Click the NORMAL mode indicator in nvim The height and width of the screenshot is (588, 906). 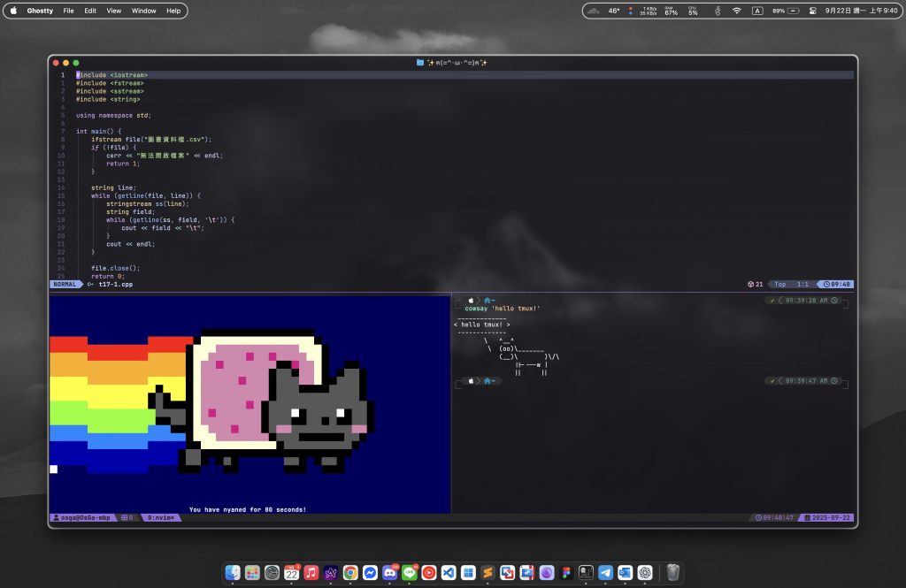65,284
